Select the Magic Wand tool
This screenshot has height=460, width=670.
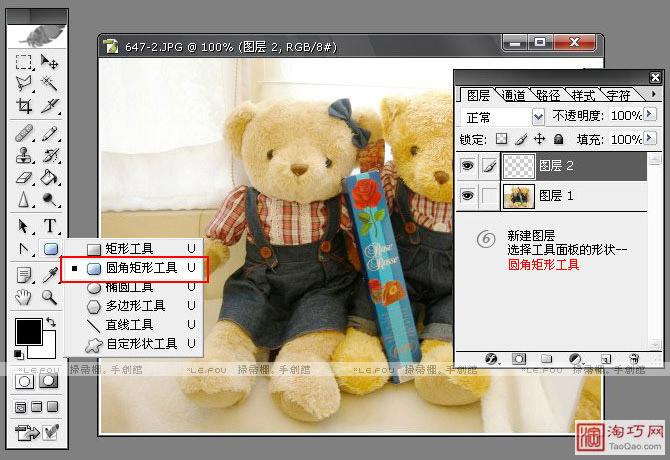[50, 83]
